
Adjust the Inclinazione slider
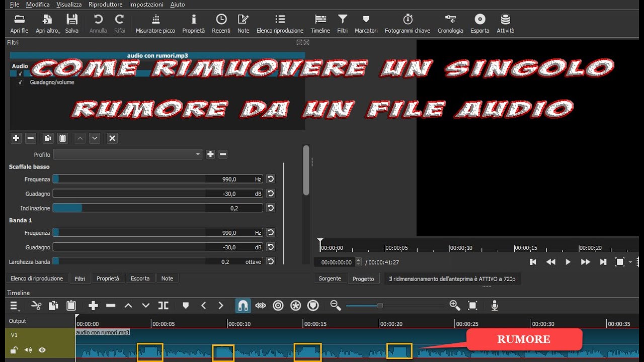click(x=158, y=208)
